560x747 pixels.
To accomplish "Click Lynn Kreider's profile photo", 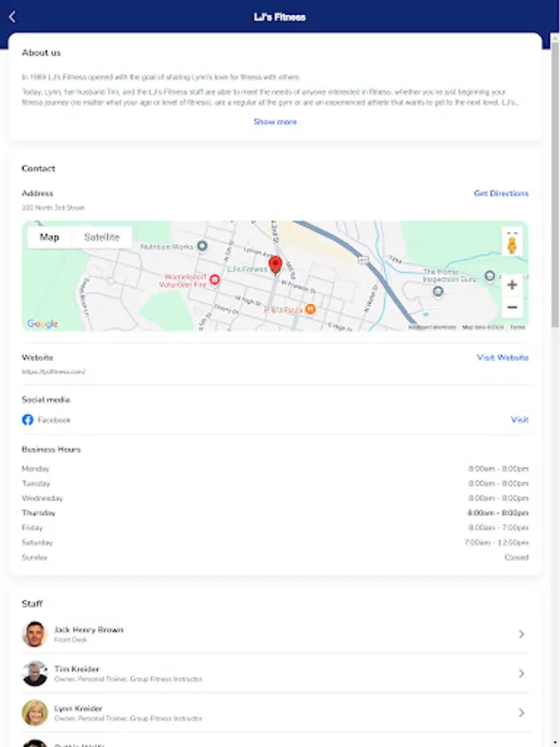I will [x=35, y=713].
